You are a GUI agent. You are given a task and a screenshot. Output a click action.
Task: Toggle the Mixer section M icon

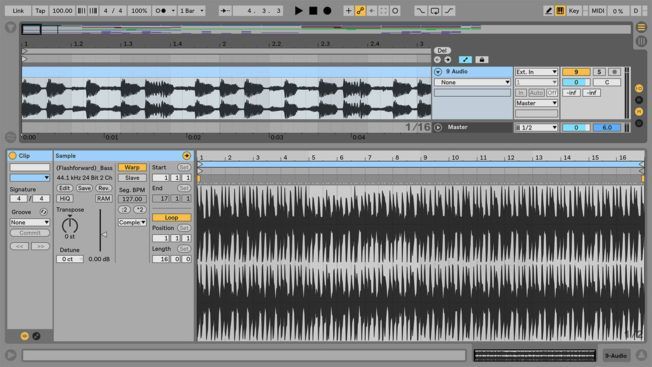pos(639,111)
